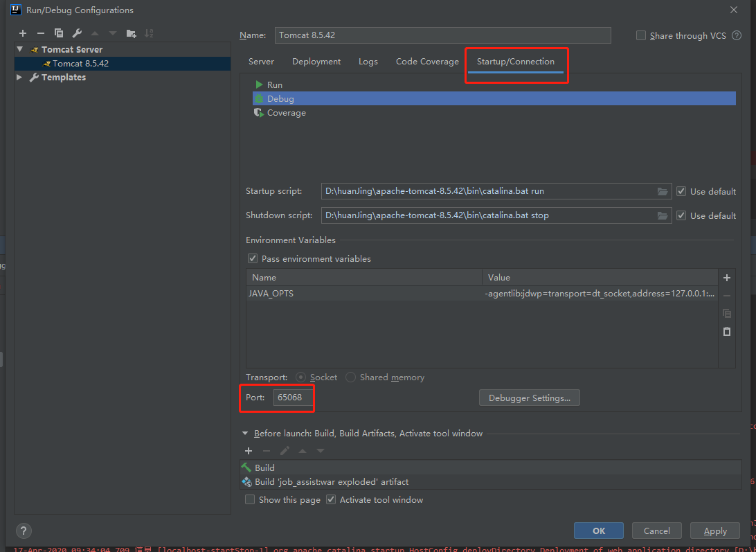Click the Apply button
Viewport: 756px width, 552px height.
click(x=715, y=531)
